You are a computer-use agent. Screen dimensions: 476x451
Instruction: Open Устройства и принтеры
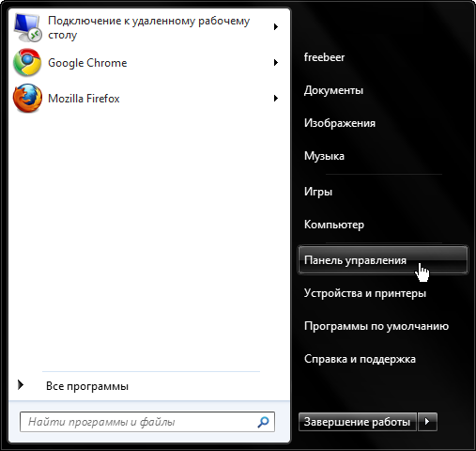(365, 293)
